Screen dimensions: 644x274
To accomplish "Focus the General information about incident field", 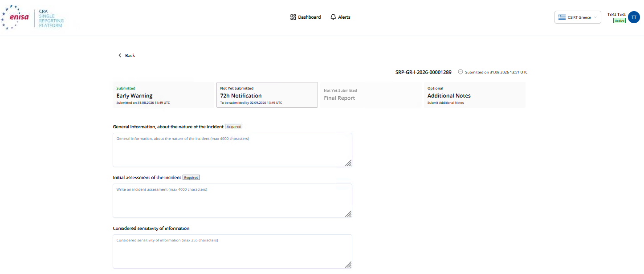I will (232, 150).
